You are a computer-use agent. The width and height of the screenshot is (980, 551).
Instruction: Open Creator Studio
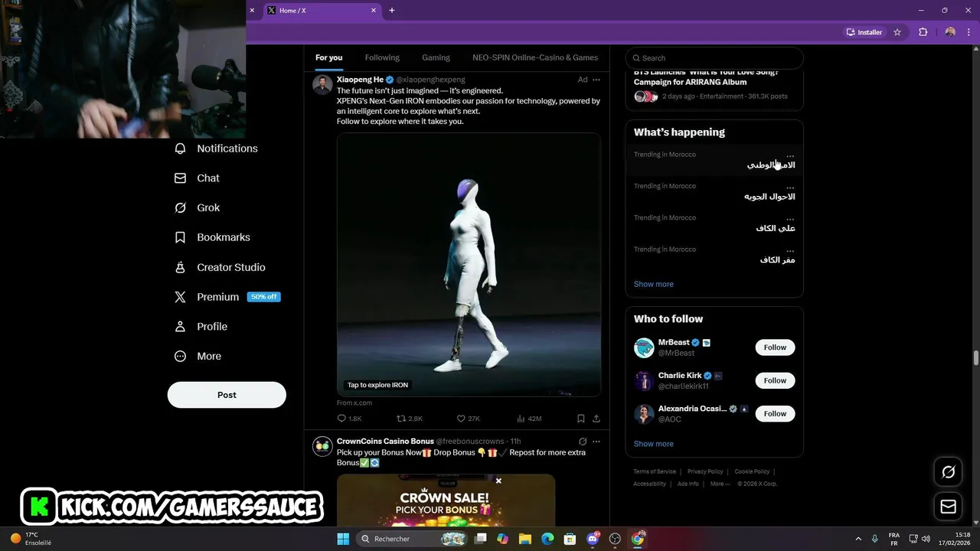(x=220, y=267)
